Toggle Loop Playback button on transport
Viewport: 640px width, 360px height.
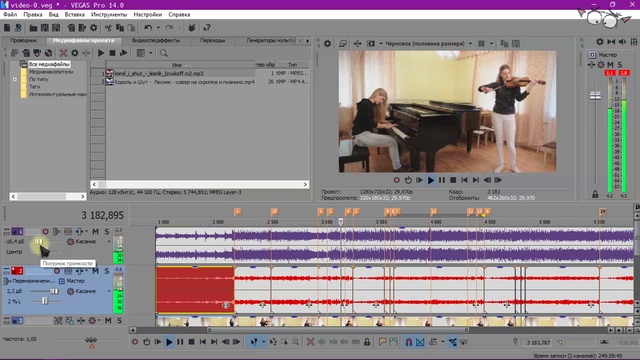[146, 342]
